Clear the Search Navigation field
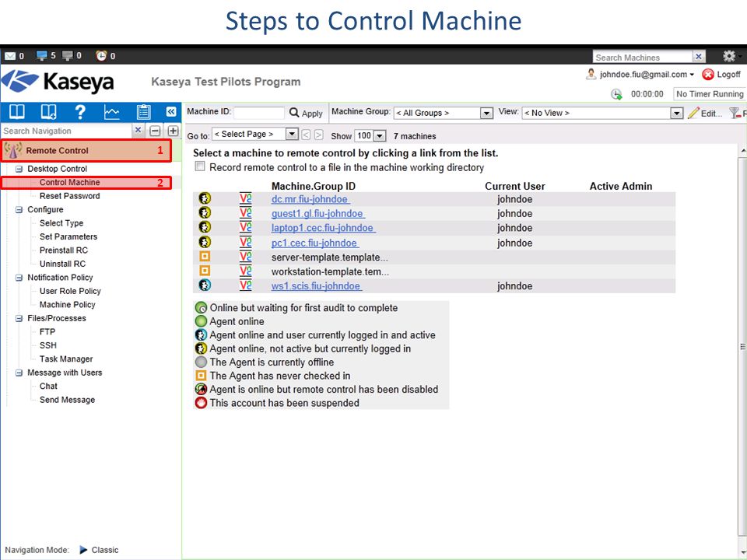The height and width of the screenshot is (560, 747). pyautogui.click(x=138, y=130)
